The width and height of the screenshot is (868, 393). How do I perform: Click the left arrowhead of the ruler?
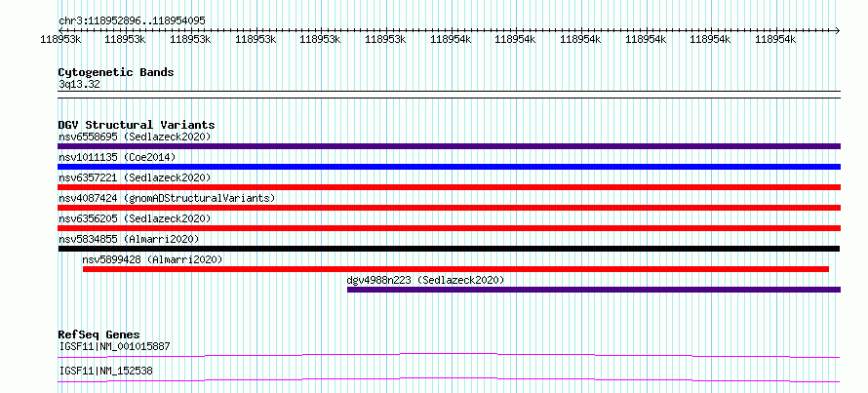[60, 30]
